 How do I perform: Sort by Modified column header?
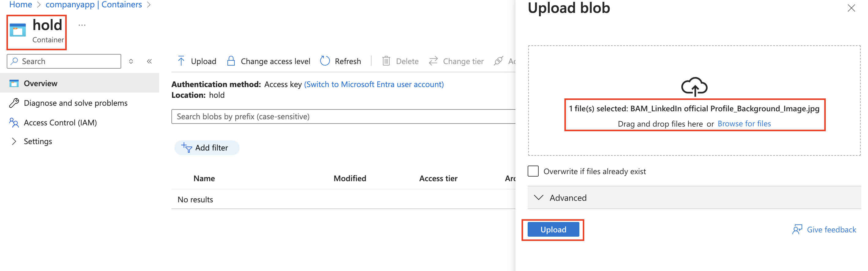click(350, 178)
